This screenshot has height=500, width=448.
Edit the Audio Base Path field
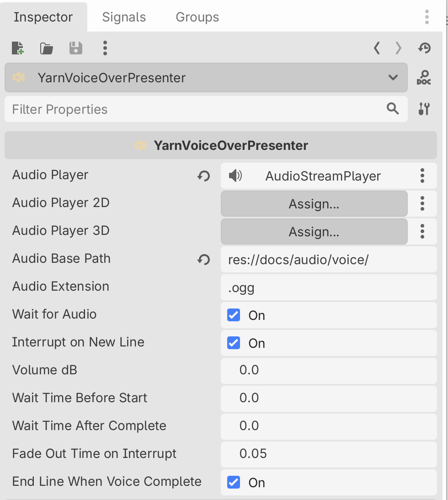329,259
